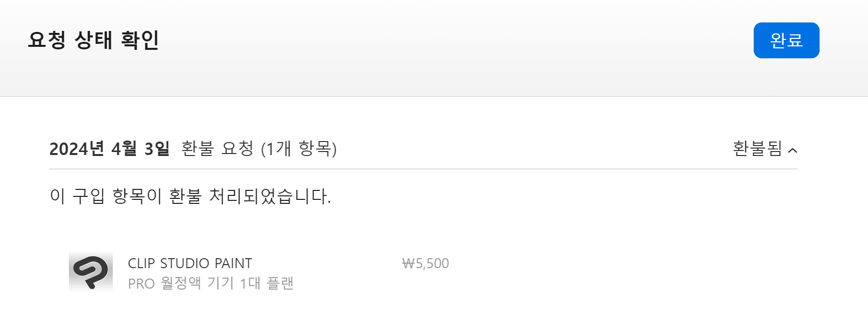The image size is (868, 317).
Task: Click the word 확인 in the heading
Action: (x=140, y=40)
